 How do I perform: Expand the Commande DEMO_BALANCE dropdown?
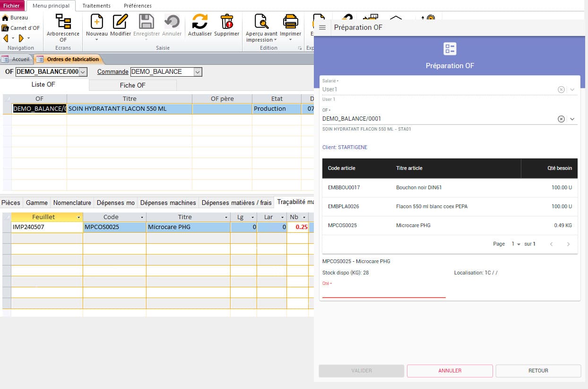pos(197,71)
